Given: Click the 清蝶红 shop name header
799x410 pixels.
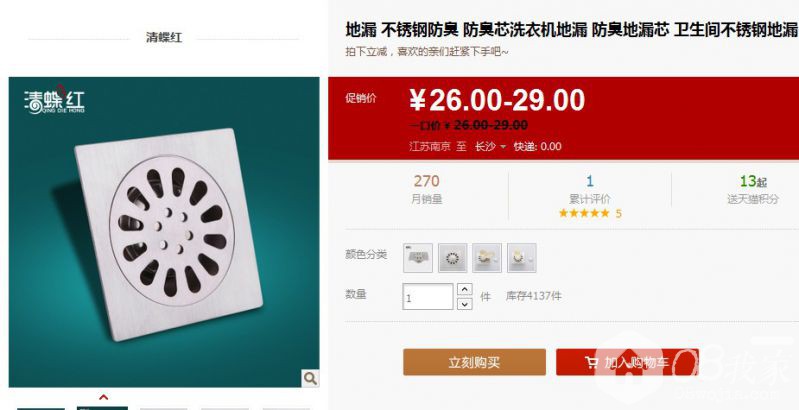Looking at the screenshot, I should [164, 38].
